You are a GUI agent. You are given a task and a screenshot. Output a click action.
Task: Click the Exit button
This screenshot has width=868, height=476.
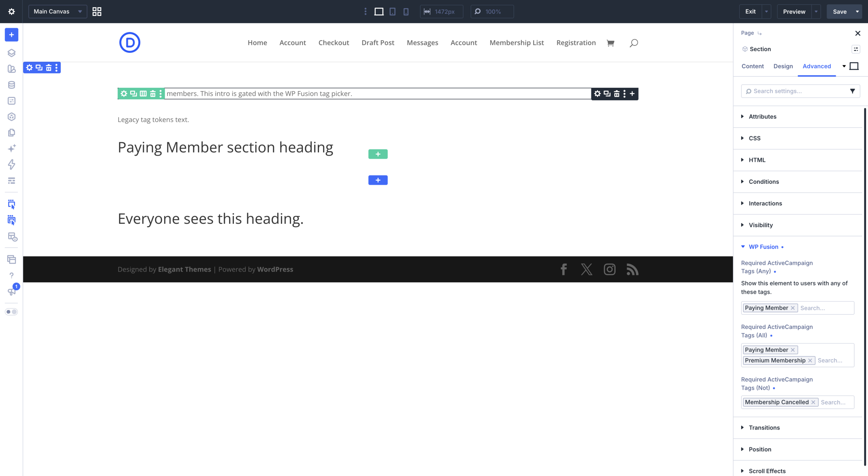[750, 12]
